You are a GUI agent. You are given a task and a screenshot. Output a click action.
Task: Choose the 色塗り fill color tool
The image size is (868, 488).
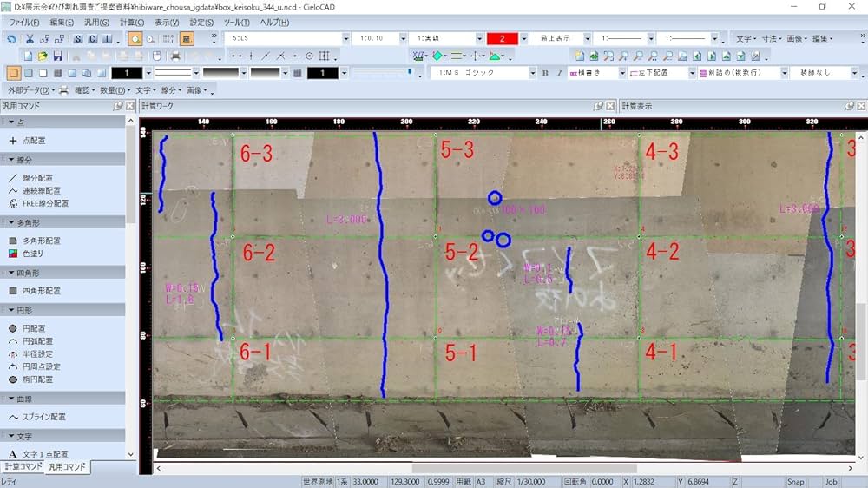31,254
